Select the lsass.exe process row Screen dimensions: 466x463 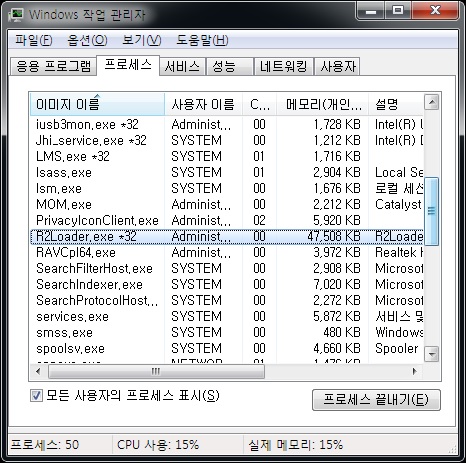pyautogui.click(x=227, y=173)
